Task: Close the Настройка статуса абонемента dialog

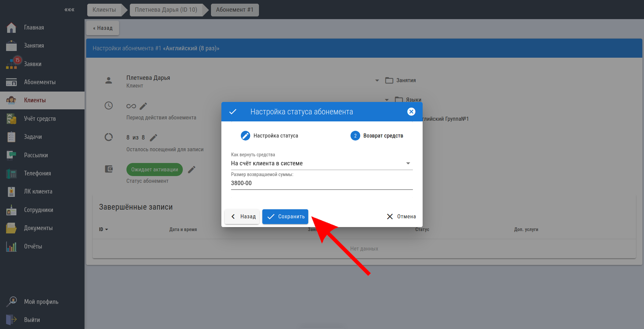Action: coord(411,112)
